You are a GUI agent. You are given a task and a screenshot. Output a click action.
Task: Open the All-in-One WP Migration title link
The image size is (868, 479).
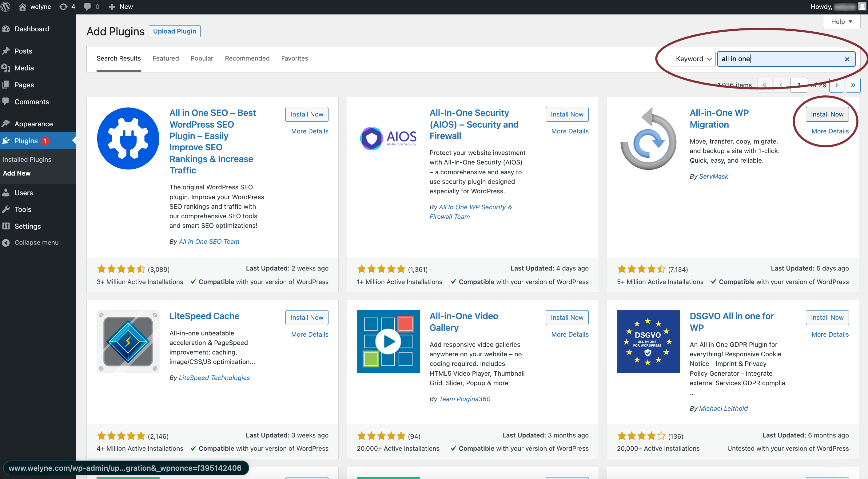719,119
